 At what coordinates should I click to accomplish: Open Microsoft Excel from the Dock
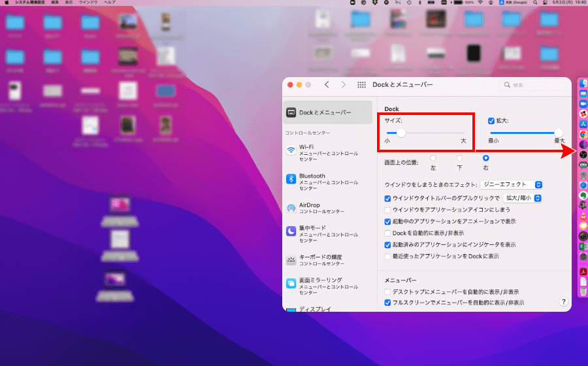click(x=583, y=246)
